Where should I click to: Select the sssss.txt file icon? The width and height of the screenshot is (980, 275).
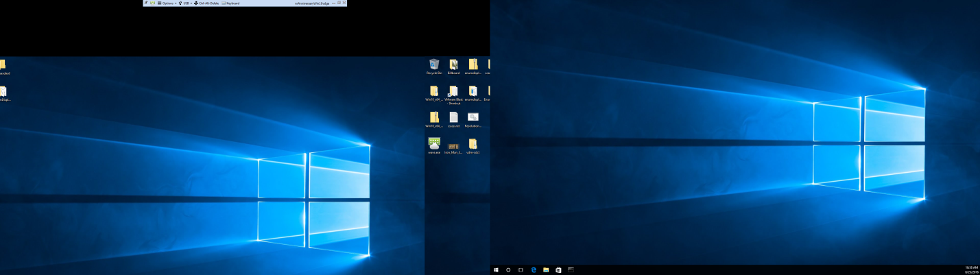click(x=453, y=120)
